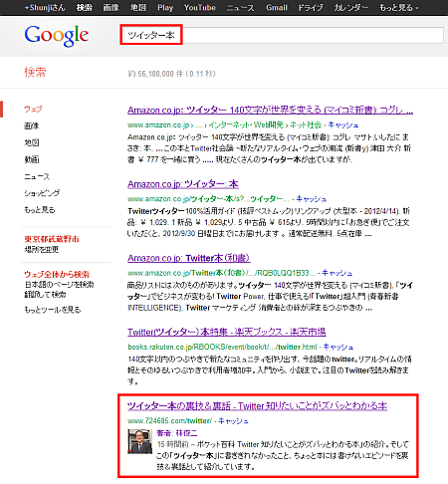Filter results by ニュース in left sidebar
The image size is (448, 484).
point(37,176)
